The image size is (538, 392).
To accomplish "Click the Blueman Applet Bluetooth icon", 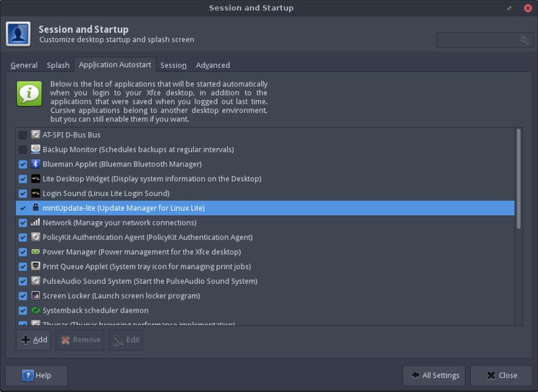I will coord(36,164).
